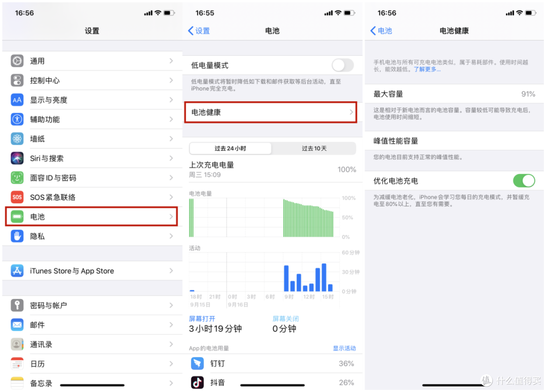Tap the Display & Brightness AA icon
546x392 pixels.
[17, 100]
